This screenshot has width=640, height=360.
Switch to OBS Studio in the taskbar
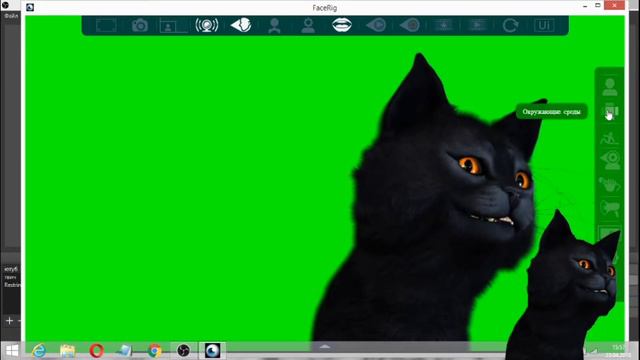coord(183,350)
